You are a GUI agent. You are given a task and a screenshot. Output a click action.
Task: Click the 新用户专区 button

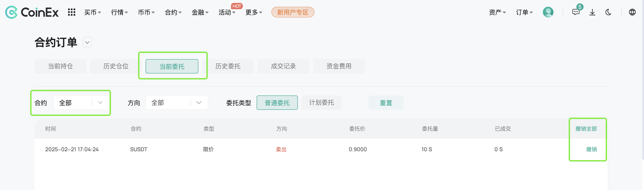(292, 12)
